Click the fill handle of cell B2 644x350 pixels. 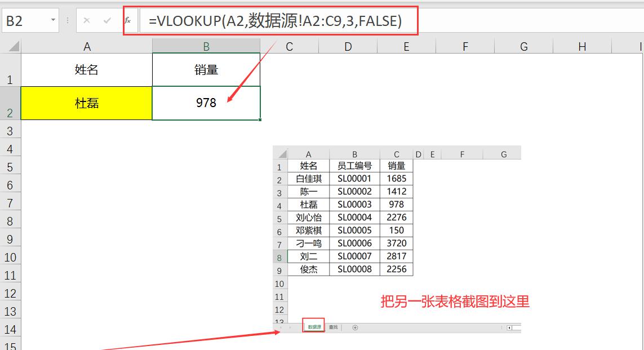260,120
